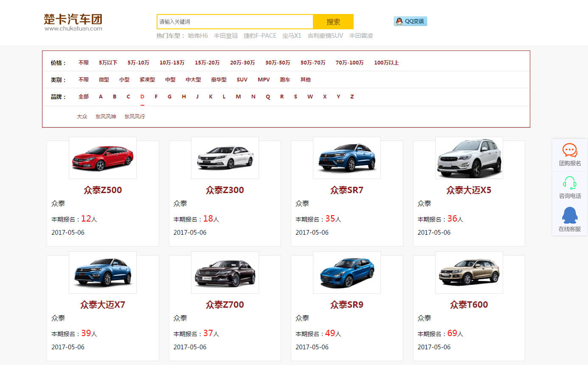Select category filter 中大型
Screen dimensions: 588x365
pos(193,80)
